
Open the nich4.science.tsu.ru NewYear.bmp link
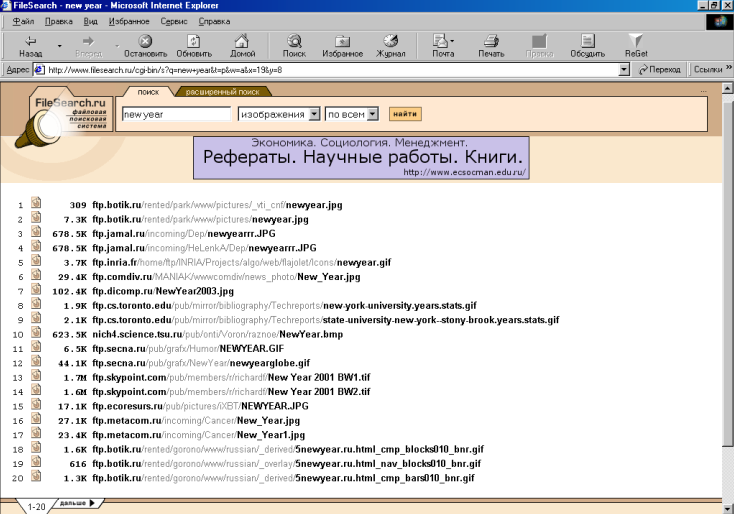click(218, 334)
